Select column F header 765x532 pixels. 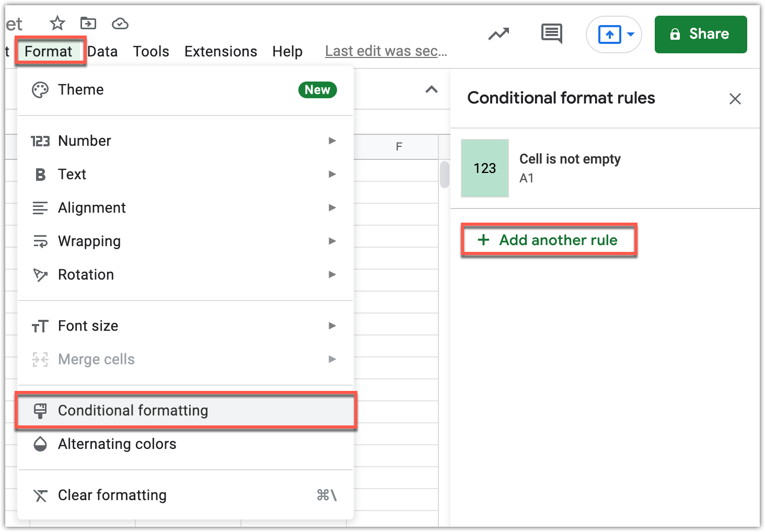pyautogui.click(x=399, y=147)
